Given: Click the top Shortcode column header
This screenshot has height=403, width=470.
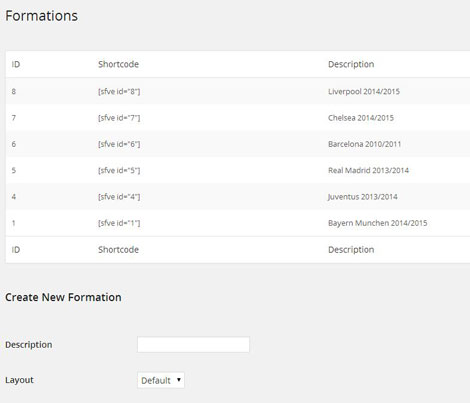Looking at the screenshot, I should pyautogui.click(x=118, y=64).
